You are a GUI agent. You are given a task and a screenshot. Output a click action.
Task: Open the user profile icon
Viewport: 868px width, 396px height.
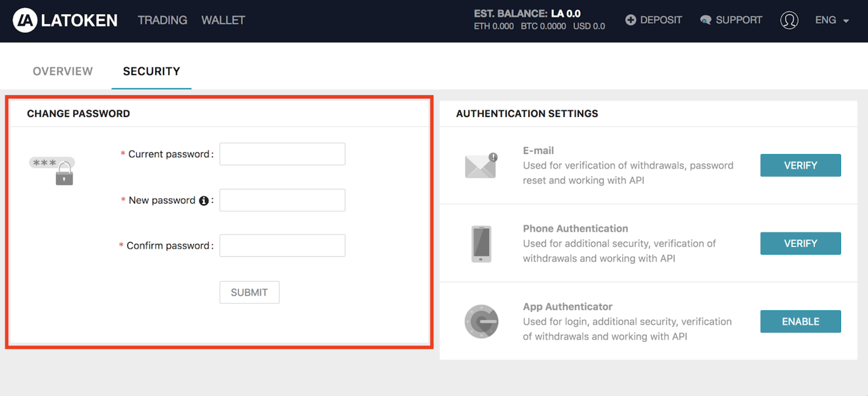point(789,20)
